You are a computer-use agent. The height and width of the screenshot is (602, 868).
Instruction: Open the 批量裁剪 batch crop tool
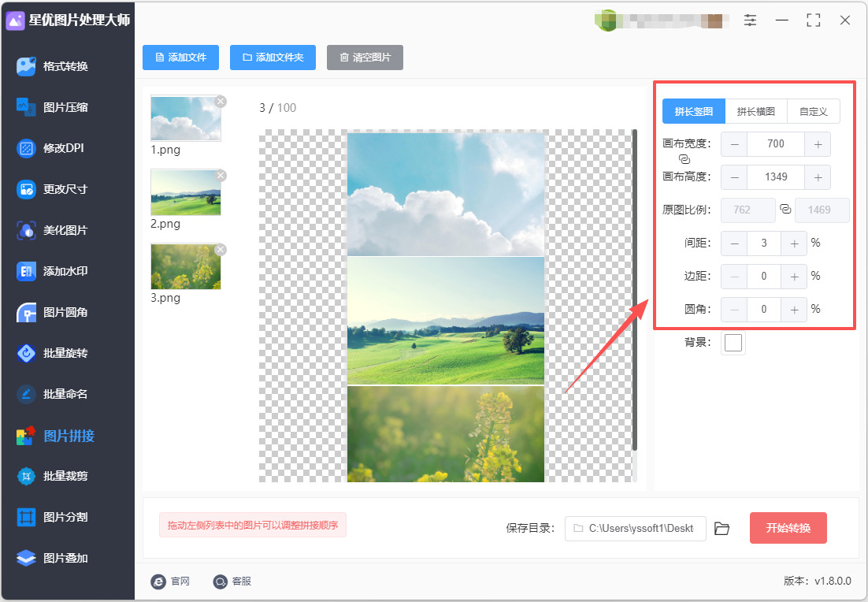(53, 476)
